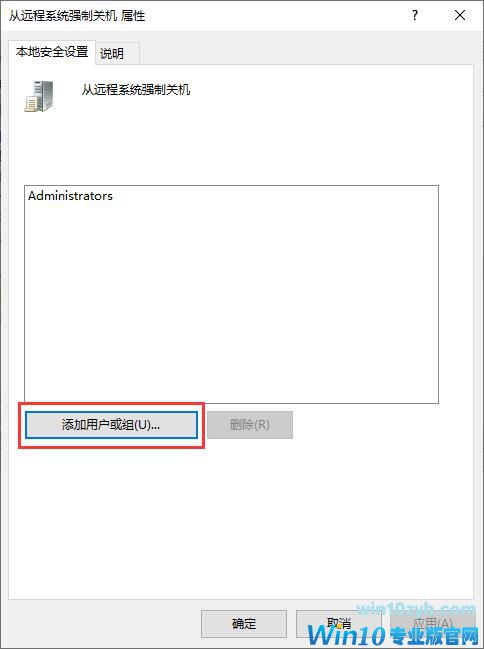Click the 从远程系统强制关机 policy name label

(136, 89)
